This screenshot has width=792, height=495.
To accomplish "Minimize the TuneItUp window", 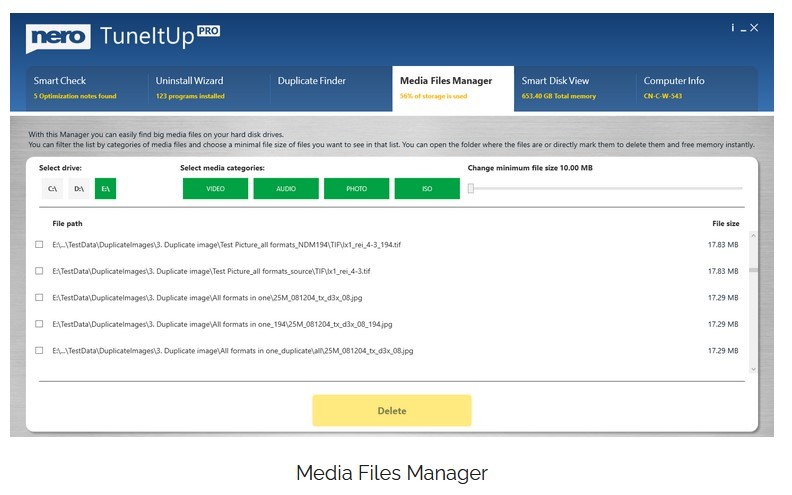I will [742, 28].
